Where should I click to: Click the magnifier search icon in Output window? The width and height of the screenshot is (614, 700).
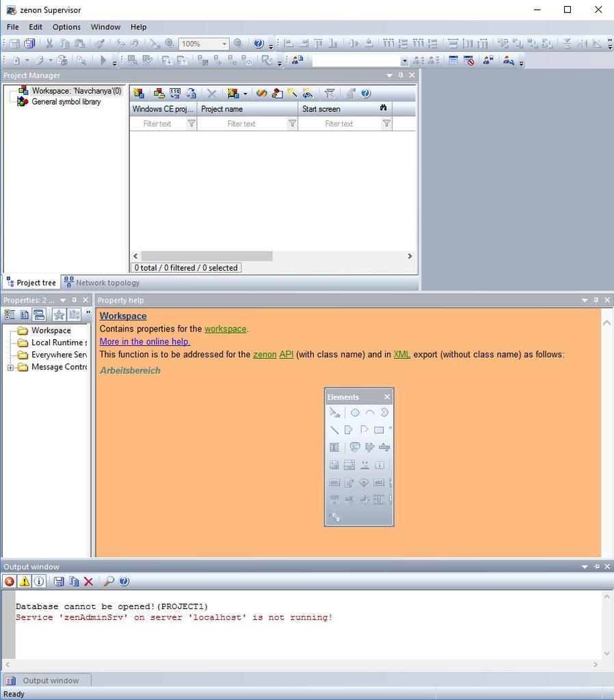108,582
